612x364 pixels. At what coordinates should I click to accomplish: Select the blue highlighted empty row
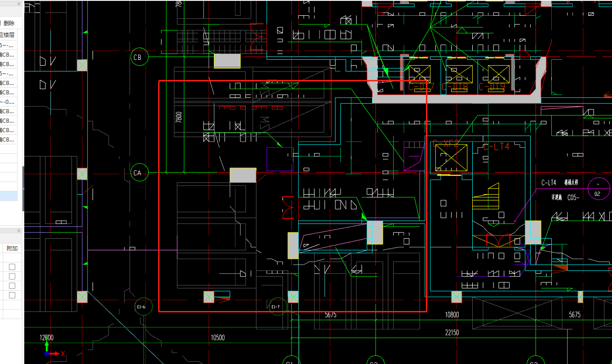[x=9, y=196]
